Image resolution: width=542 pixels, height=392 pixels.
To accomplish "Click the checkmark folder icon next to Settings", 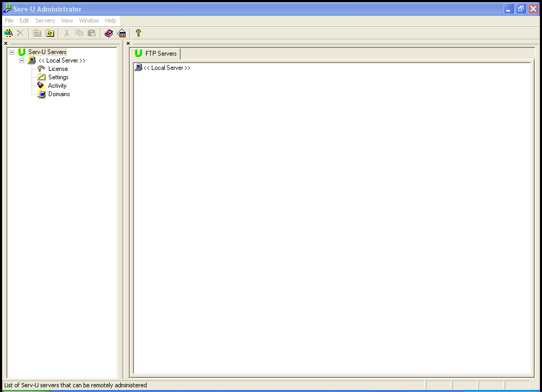I will (41, 77).
